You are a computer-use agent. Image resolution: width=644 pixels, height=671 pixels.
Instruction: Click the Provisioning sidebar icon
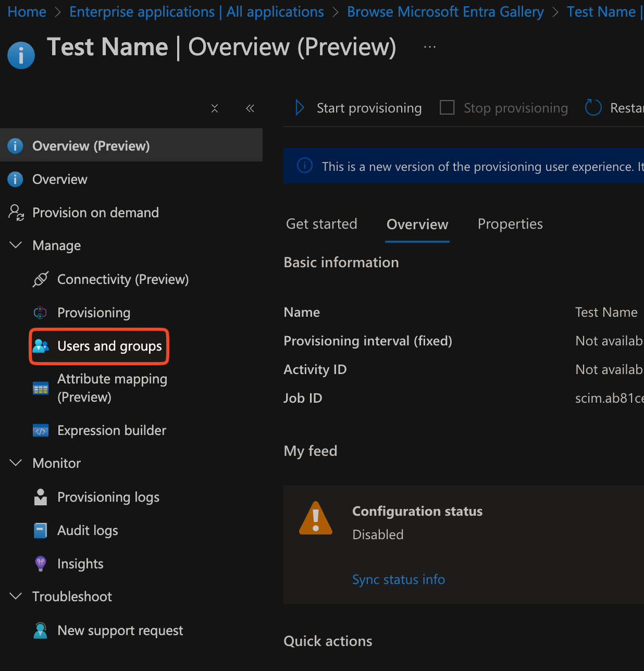41,313
